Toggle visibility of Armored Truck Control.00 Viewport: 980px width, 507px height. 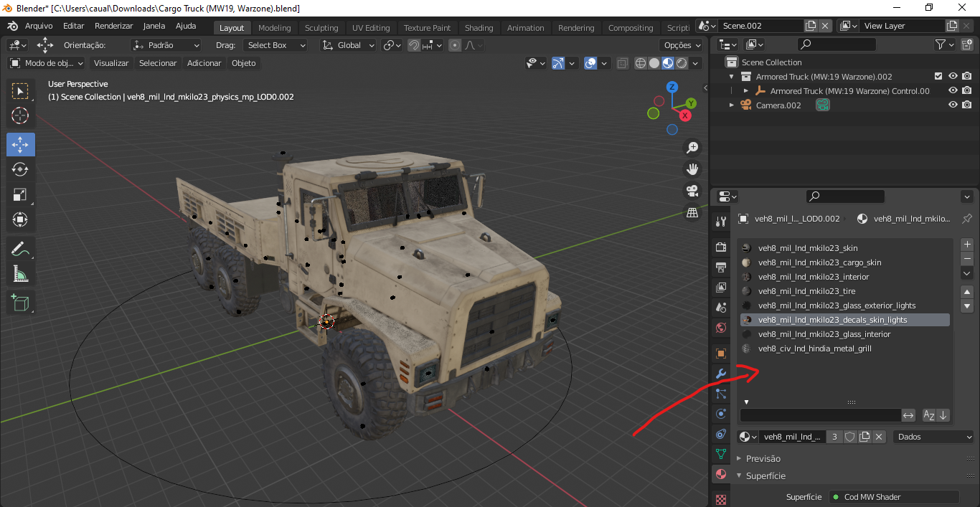point(953,90)
